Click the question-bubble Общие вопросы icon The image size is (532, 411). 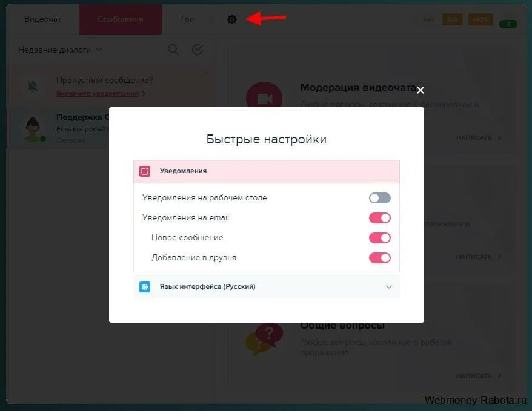264,339
